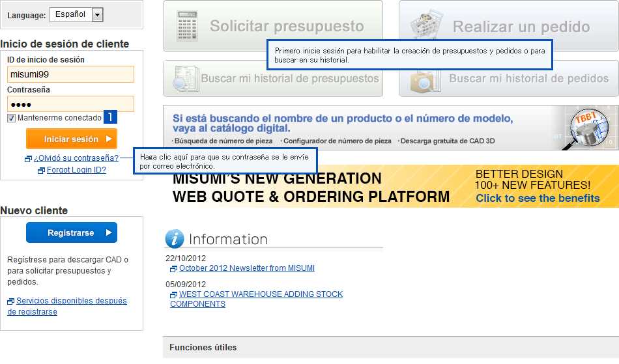Viewport: 619px width, 364px height.
Task: Open the ¿Olvidó su contraseña? link
Action: pos(76,158)
